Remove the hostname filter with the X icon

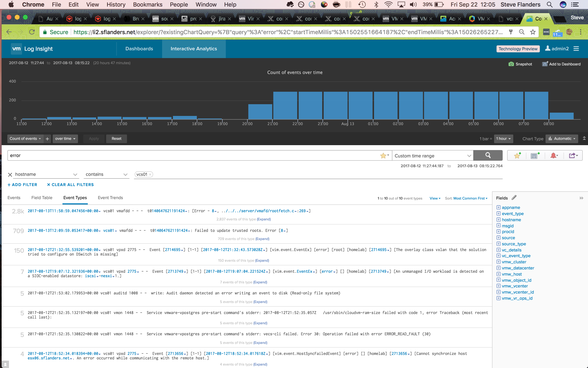10,175
